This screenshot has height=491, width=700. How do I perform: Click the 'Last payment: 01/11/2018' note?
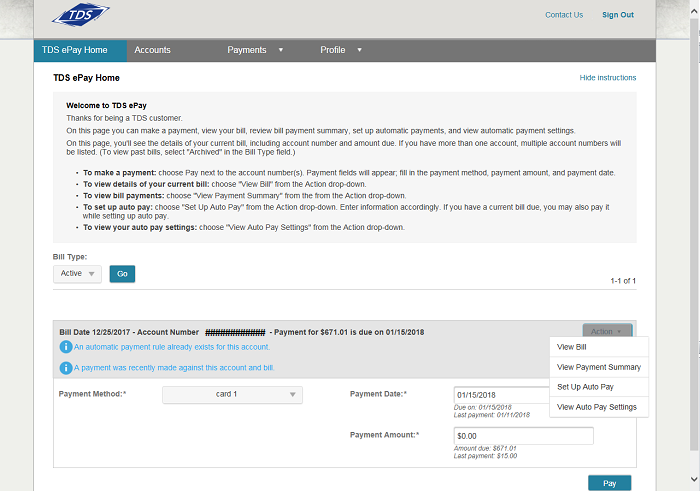click(x=492, y=415)
